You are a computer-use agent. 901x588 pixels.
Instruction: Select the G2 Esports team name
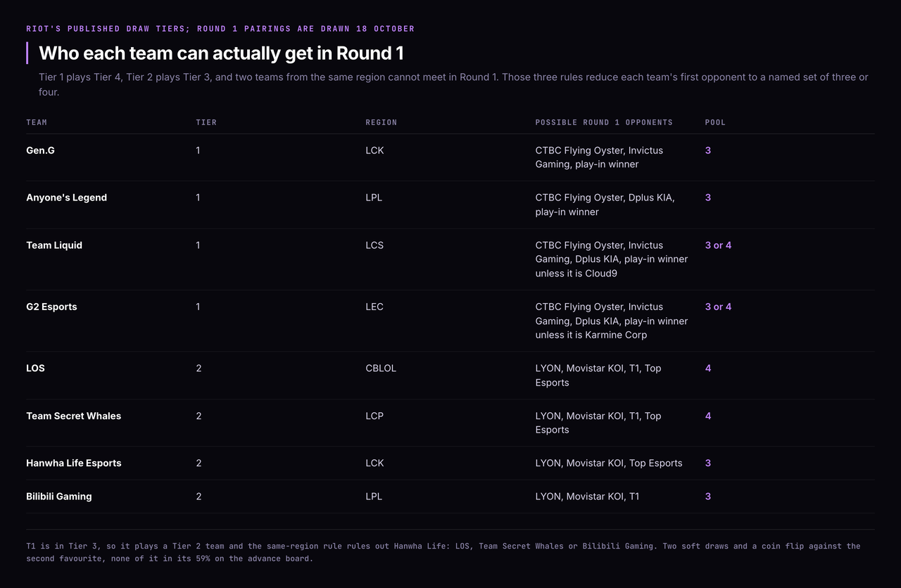click(x=51, y=307)
